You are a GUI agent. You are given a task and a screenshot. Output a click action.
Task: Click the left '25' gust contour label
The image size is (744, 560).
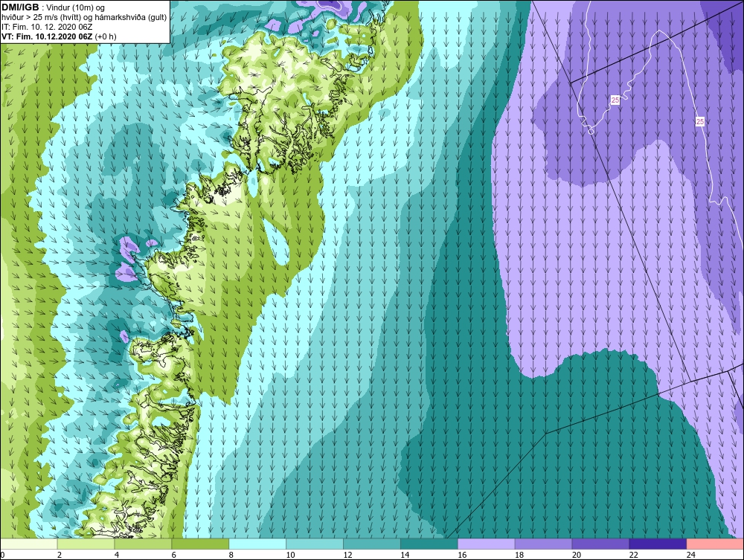coord(615,100)
